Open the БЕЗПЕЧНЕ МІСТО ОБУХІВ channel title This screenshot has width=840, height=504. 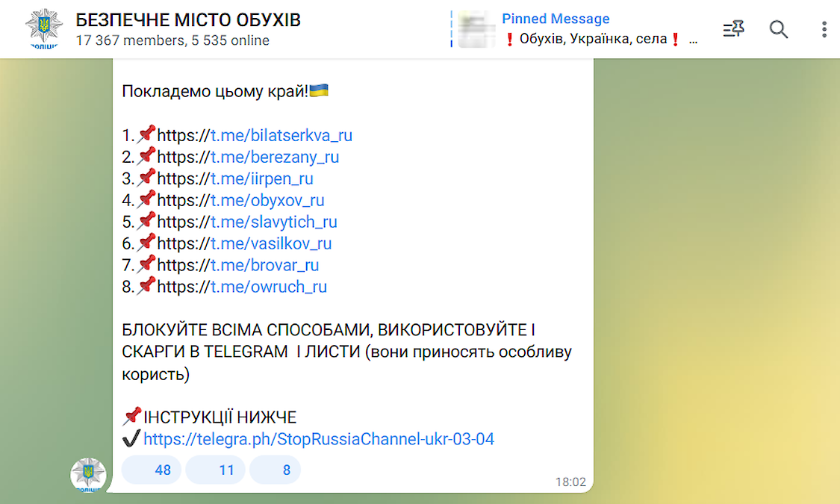pyautogui.click(x=188, y=20)
